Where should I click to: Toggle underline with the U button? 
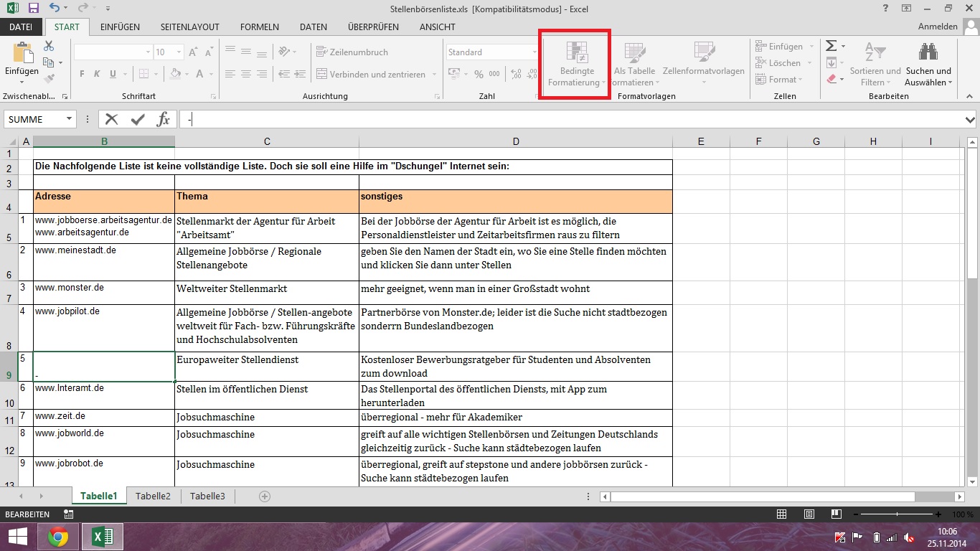(113, 74)
